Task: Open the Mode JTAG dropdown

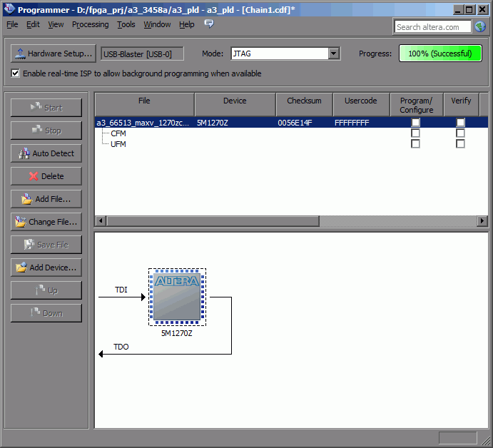Action: coord(334,54)
